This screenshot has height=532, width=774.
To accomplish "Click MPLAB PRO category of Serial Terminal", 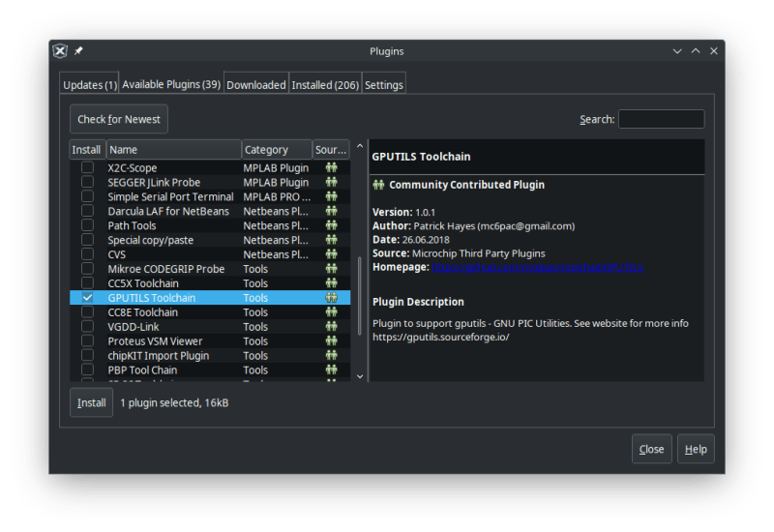I will (277, 196).
